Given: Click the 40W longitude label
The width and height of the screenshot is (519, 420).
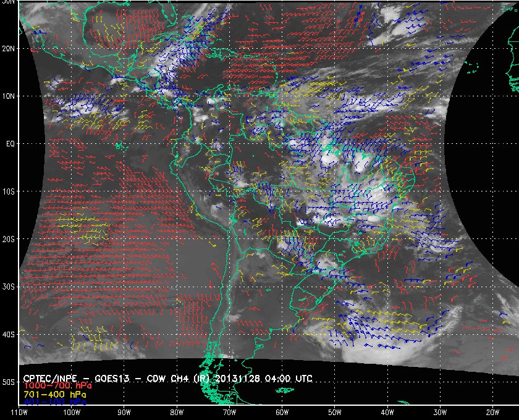Looking at the screenshot, I should (387, 413).
